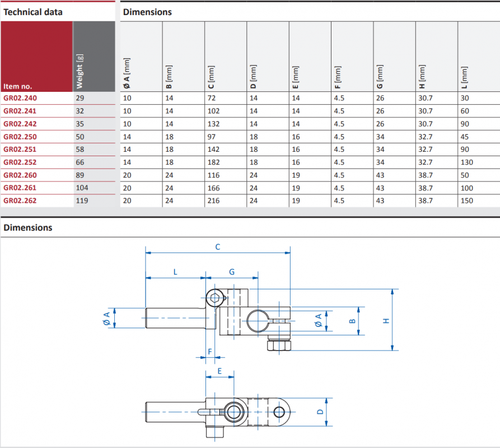The height and width of the screenshot is (448, 500).
Task: Select weight value 32 for GR02.241
Action: [x=80, y=111]
